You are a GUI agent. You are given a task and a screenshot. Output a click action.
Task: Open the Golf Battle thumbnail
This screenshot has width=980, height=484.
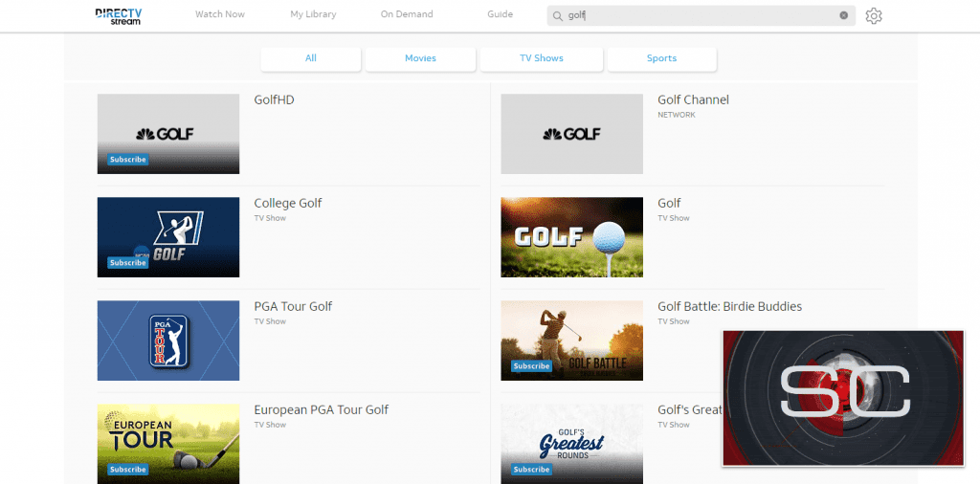pos(572,341)
